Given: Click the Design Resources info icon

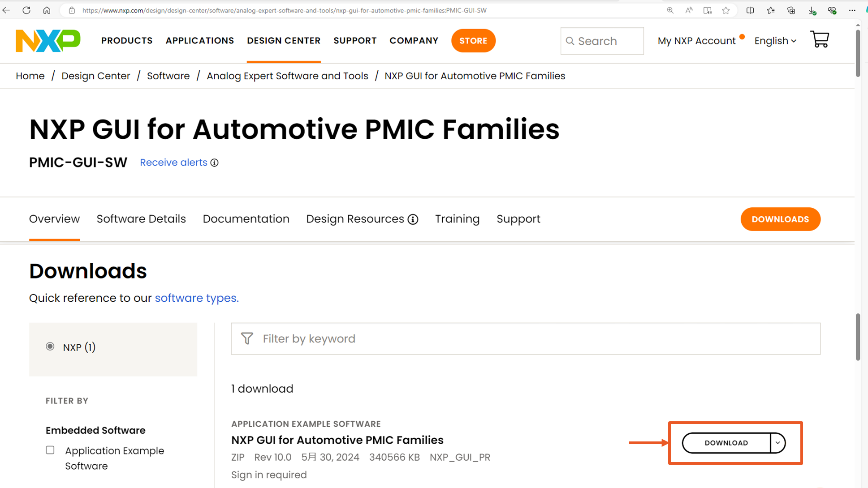Looking at the screenshot, I should (413, 219).
